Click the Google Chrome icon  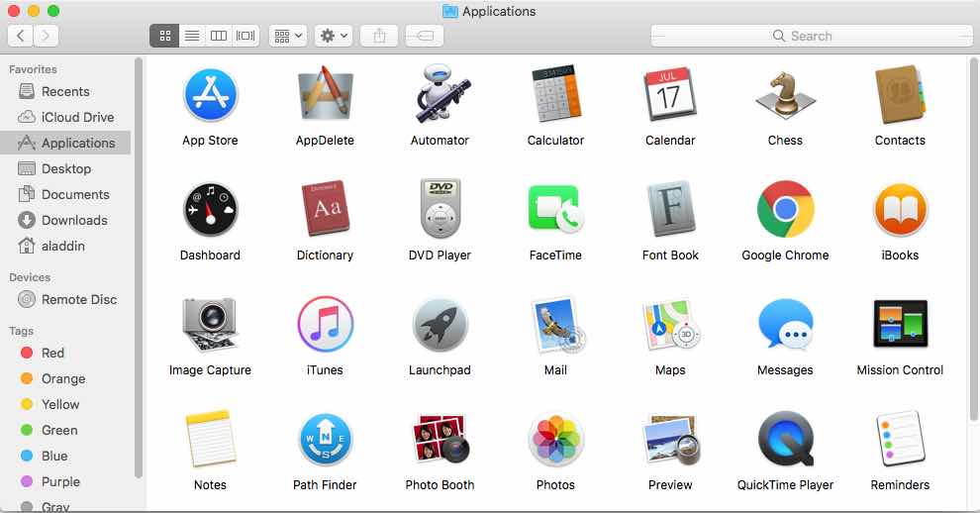[785, 209]
